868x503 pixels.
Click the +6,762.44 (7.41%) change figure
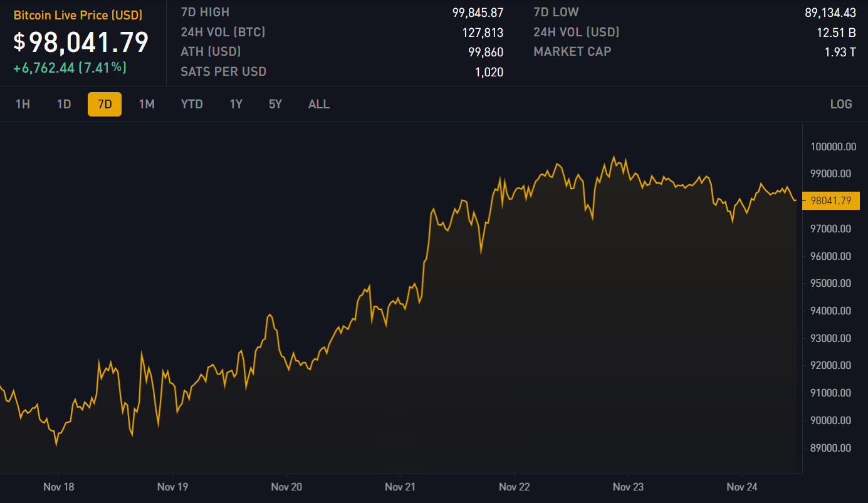tap(70, 68)
